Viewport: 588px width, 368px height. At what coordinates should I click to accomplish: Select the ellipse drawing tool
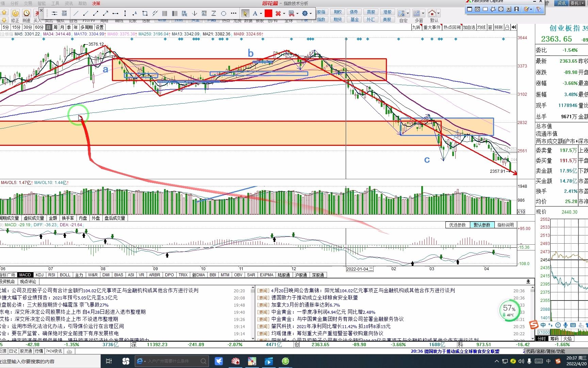point(224,14)
